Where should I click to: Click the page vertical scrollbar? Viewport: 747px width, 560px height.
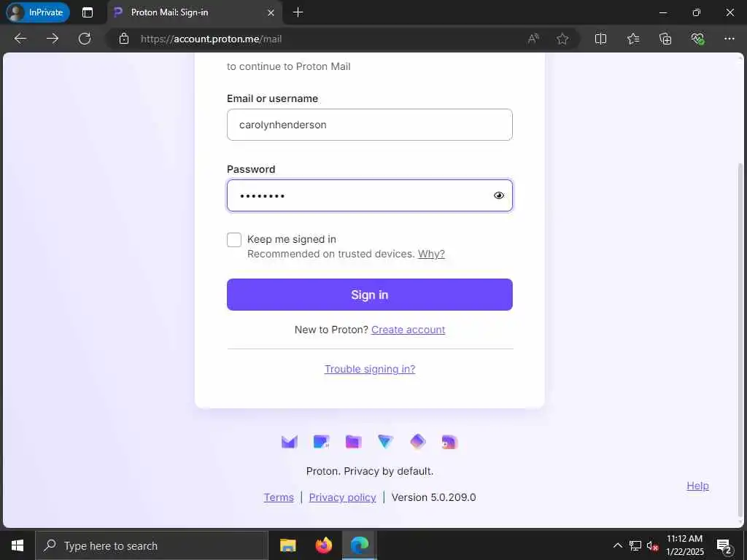point(740,338)
